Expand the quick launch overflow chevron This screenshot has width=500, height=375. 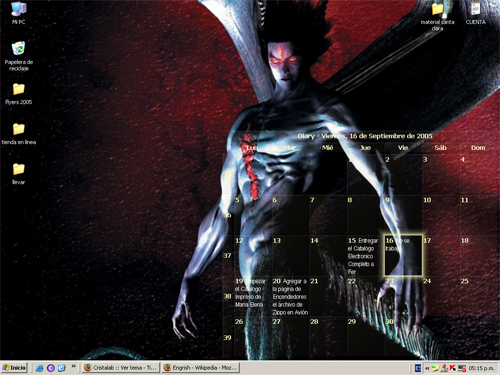click(x=74, y=366)
